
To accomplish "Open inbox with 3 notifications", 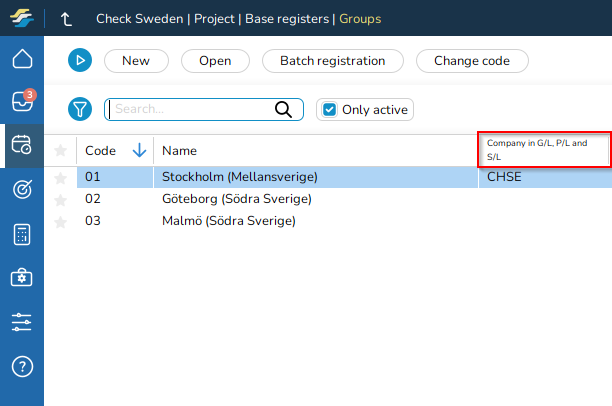I will coord(22,102).
